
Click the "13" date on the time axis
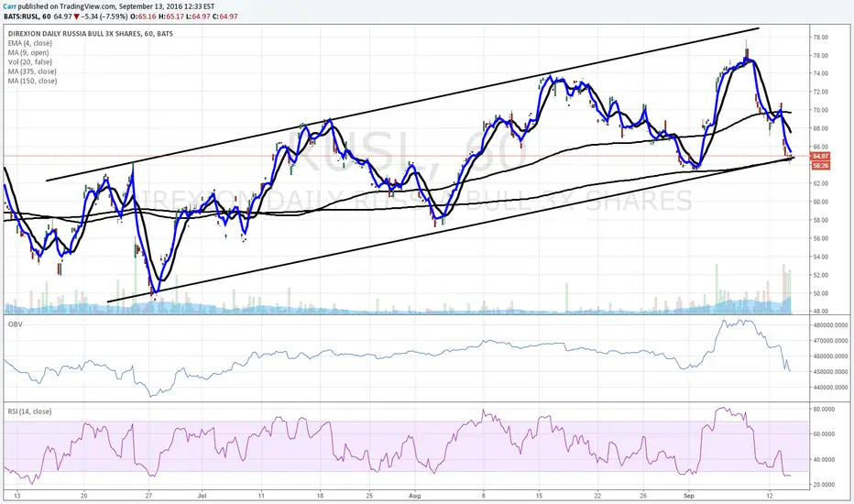[16, 496]
